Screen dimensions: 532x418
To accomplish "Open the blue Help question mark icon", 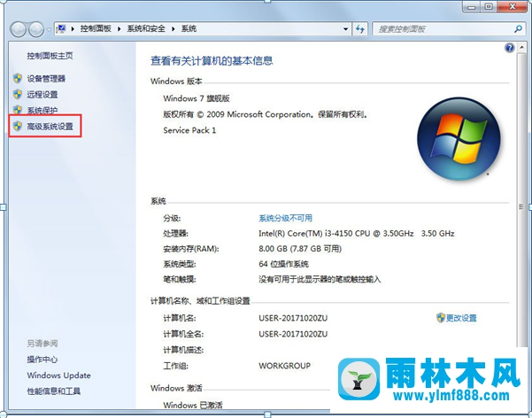I will tap(509, 48).
